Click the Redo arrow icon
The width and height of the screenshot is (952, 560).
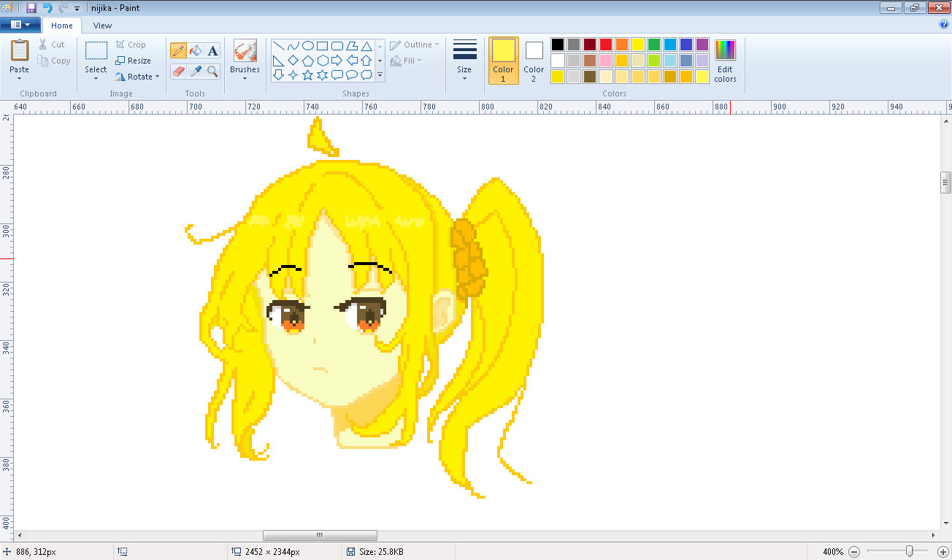pyautogui.click(x=63, y=7)
